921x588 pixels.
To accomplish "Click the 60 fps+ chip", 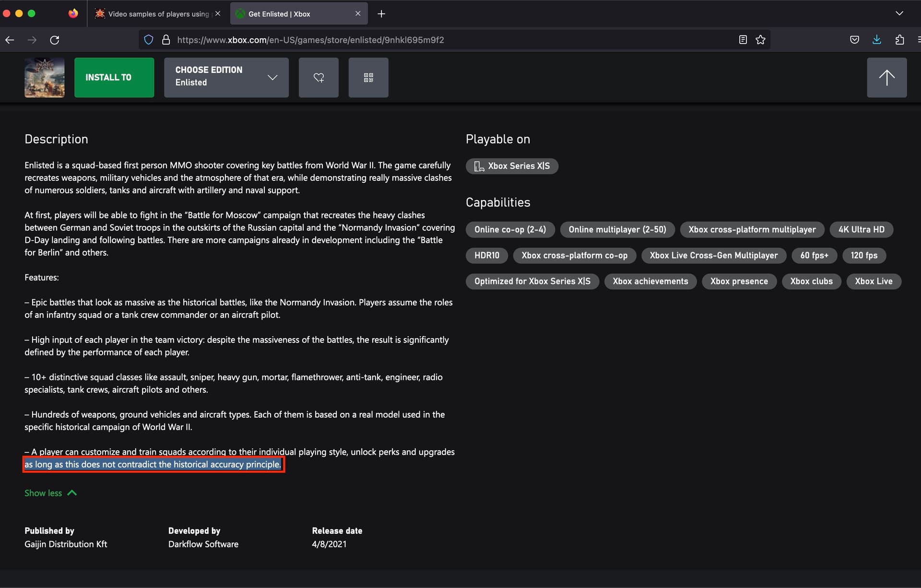I will [814, 255].
